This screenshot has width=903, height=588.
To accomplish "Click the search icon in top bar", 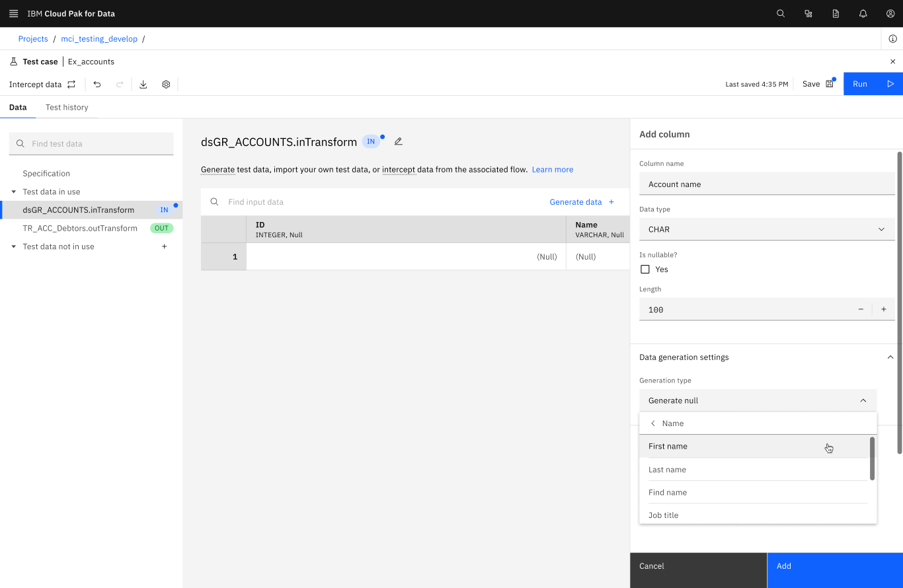I will (781, 13).
